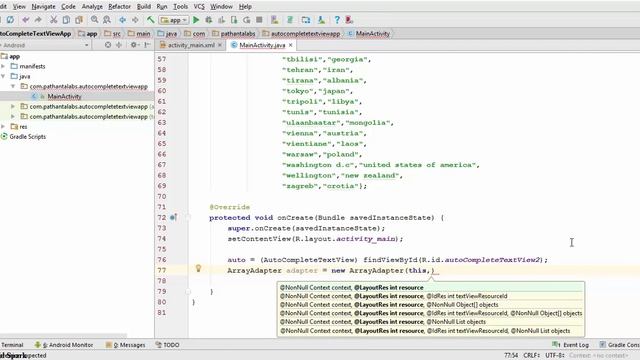Expand the res folder
Viewport: 640px width, 360px height.
click(3, 127)
